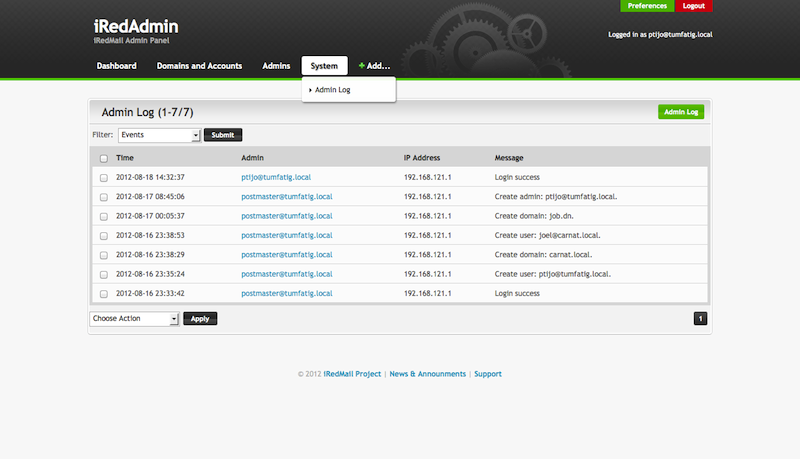Screen dimensions: 800x459
Task: Open the ptijo@tumfatig.local admin link
Action: pos(276,177)
